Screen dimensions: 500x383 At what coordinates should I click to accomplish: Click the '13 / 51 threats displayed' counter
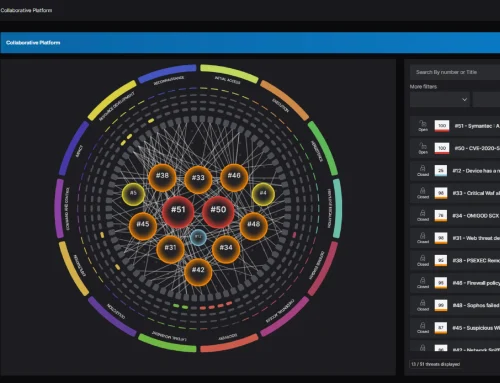pyautogui.click(x=435, y=364)
